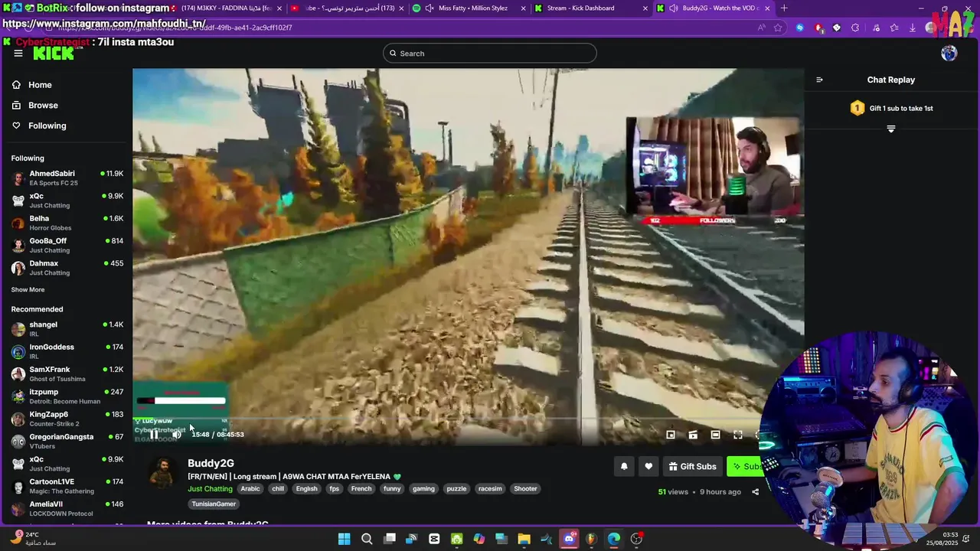
Task: Open KingZapp6 recommended channel
Action: pos(67,419)
